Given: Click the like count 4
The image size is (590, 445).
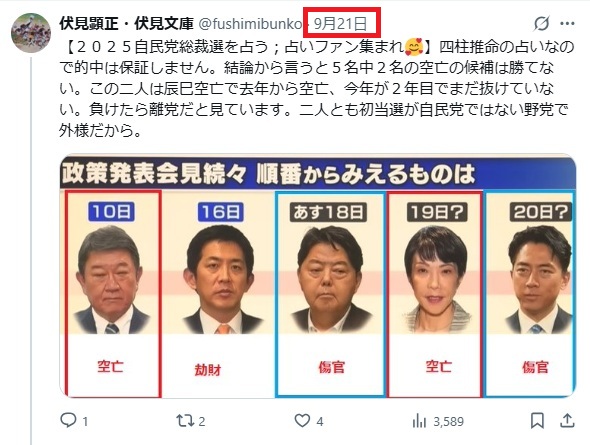Looking at the screenshot, I should click(319, 422).
